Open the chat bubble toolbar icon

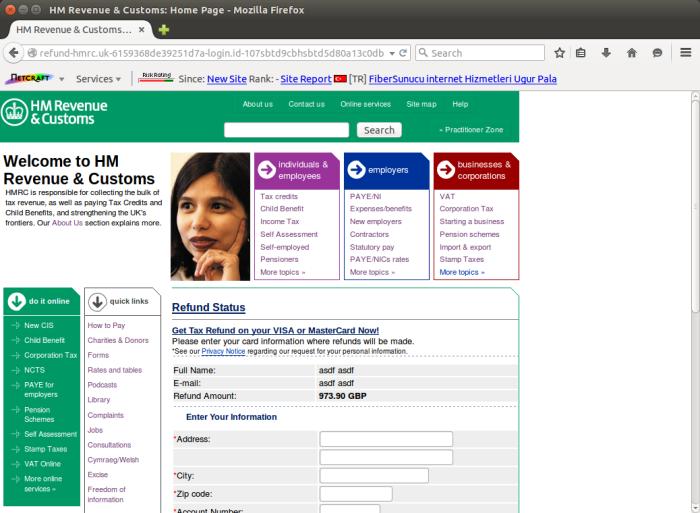657,53
